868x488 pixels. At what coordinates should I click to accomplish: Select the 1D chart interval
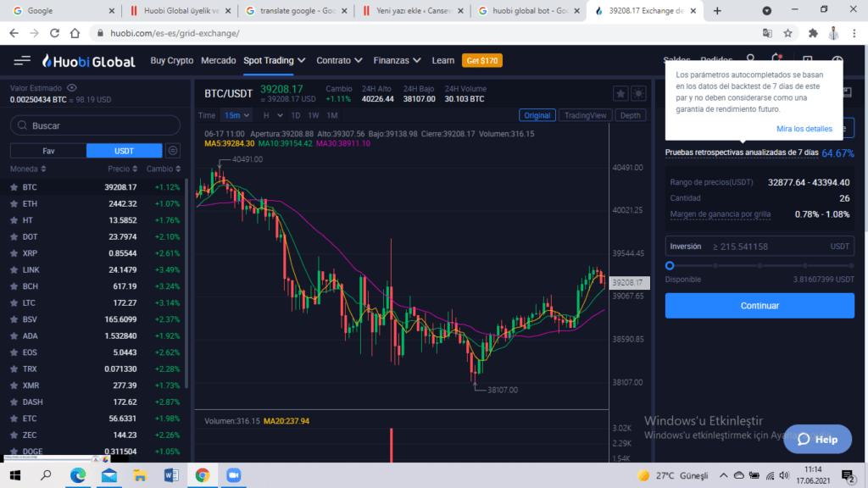[296, 115]
